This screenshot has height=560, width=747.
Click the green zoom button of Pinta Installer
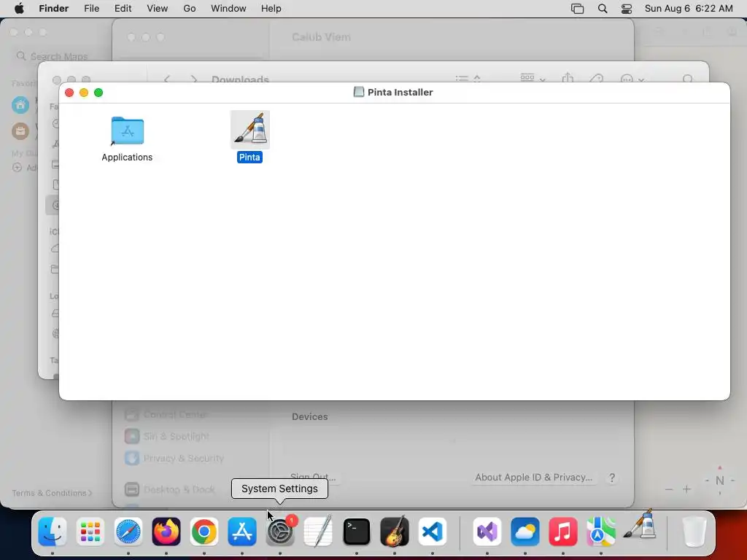click(98, 93)
